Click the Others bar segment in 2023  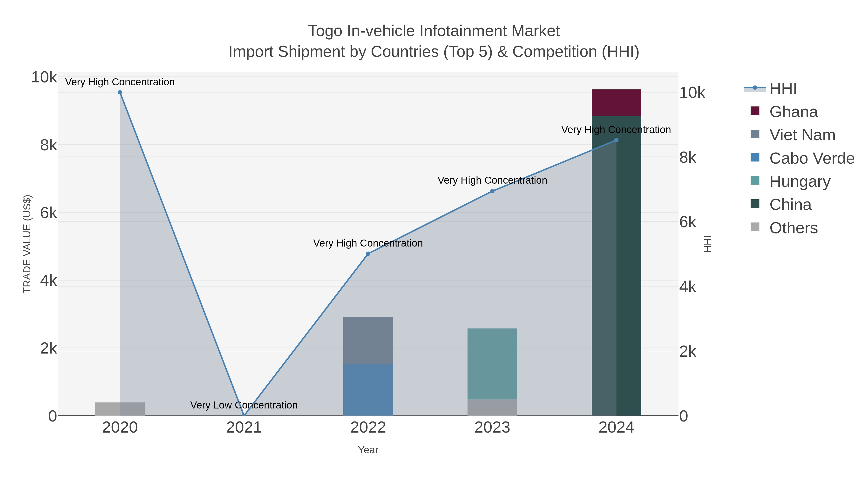pyautogui.click(x=492, y=408)
